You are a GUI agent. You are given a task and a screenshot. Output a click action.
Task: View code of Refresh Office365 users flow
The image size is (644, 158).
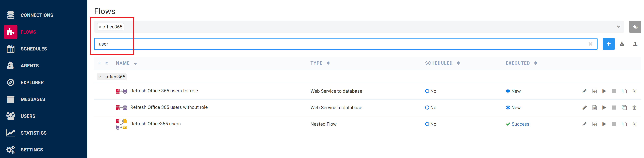coord(595,124)
